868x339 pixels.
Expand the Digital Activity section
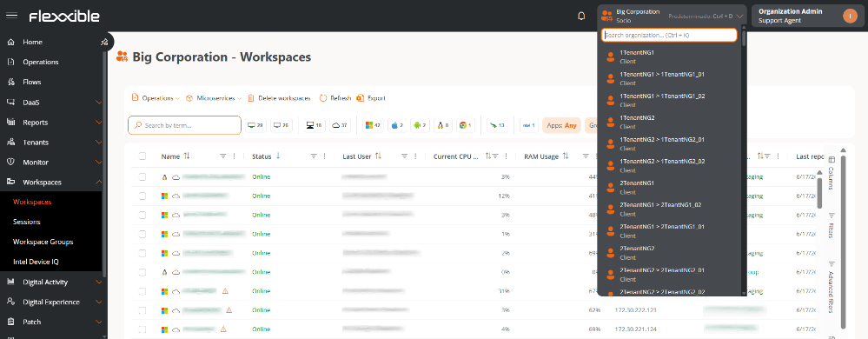click(98, 282)
